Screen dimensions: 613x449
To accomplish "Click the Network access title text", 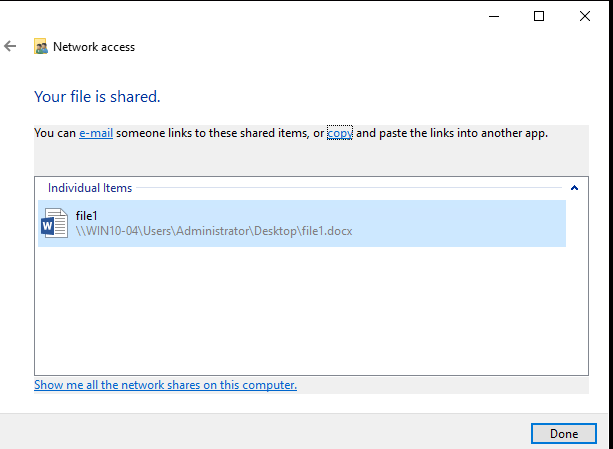I will 94,47.
